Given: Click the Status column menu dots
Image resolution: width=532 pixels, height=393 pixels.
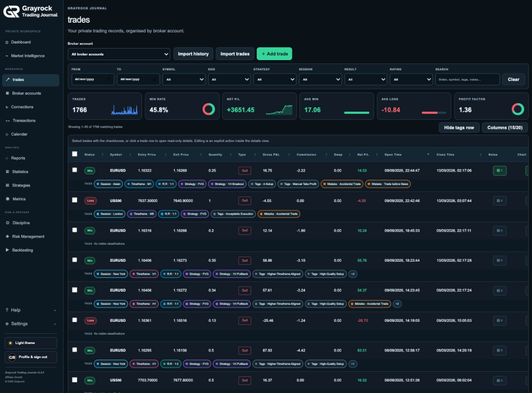Looking at the screenshot, I should coord(102,154).
